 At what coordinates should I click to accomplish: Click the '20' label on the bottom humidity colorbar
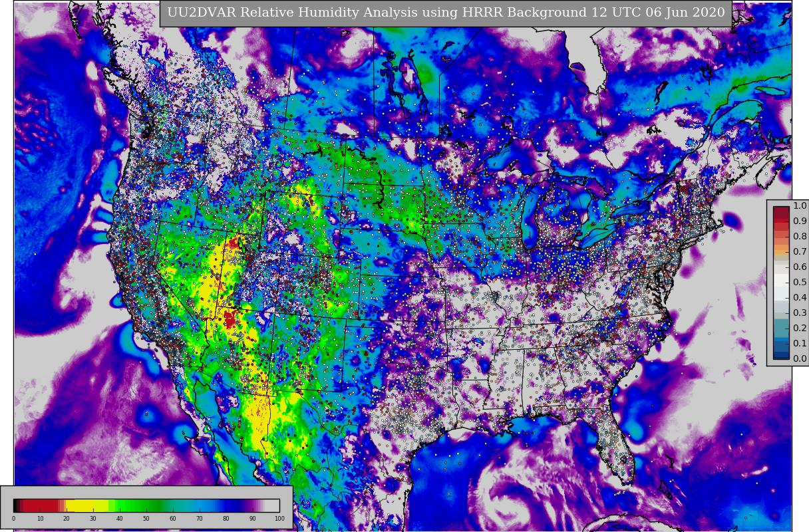pos(67,519)
